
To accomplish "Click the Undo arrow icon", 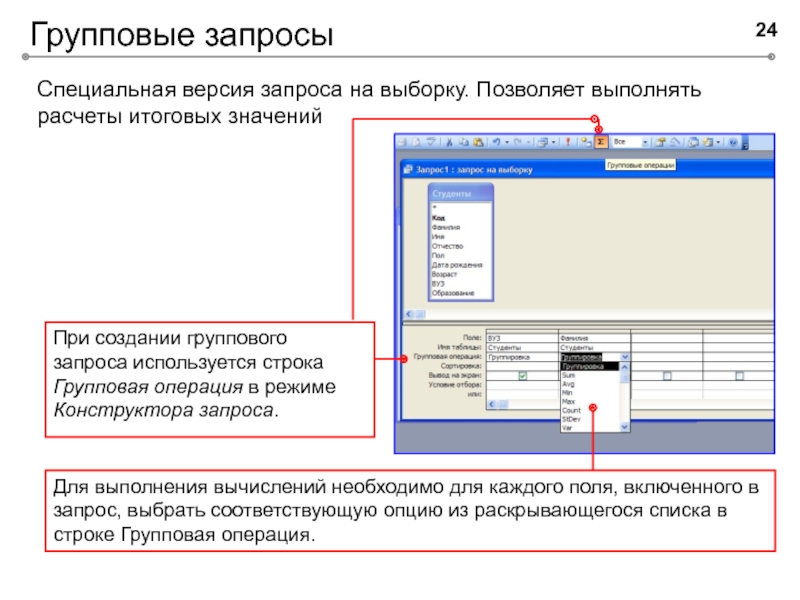I will [496, 142].
